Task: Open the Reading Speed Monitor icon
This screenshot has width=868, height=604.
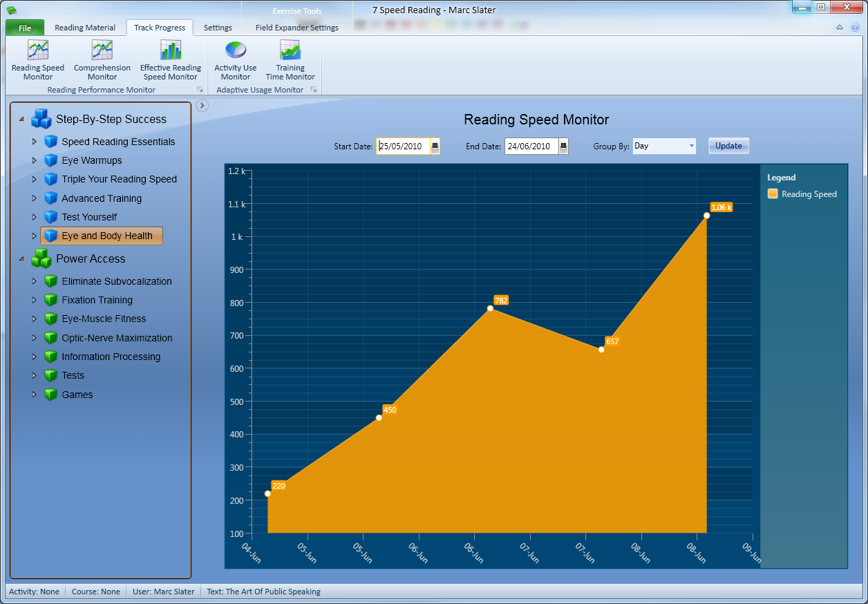Action: 37,52
